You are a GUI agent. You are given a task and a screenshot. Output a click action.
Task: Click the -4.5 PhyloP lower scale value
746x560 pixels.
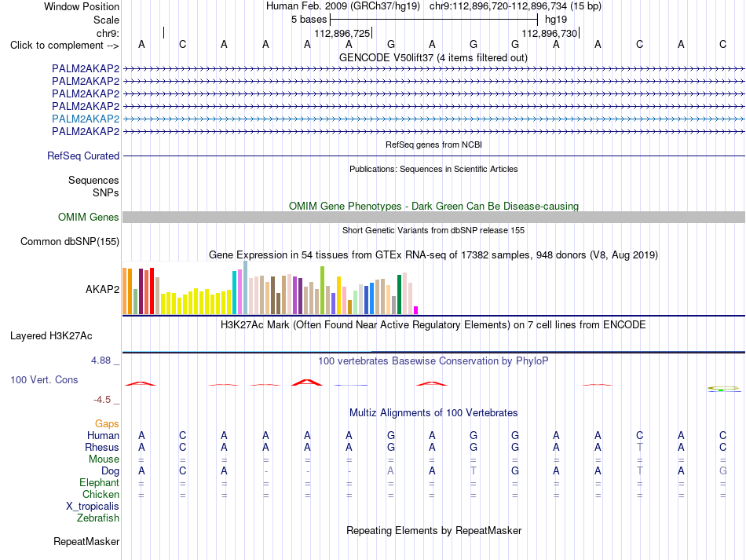(x=102, y=400)
